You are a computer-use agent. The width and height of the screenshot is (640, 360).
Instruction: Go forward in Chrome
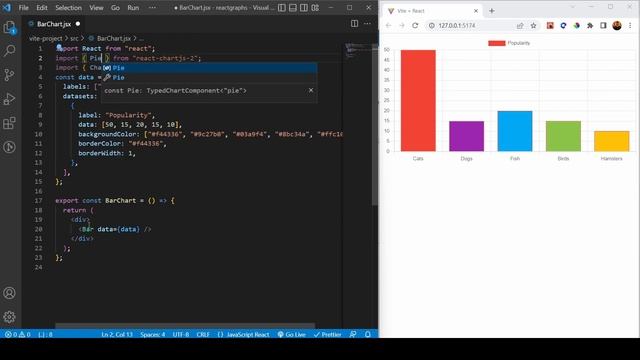pos(402,25)
